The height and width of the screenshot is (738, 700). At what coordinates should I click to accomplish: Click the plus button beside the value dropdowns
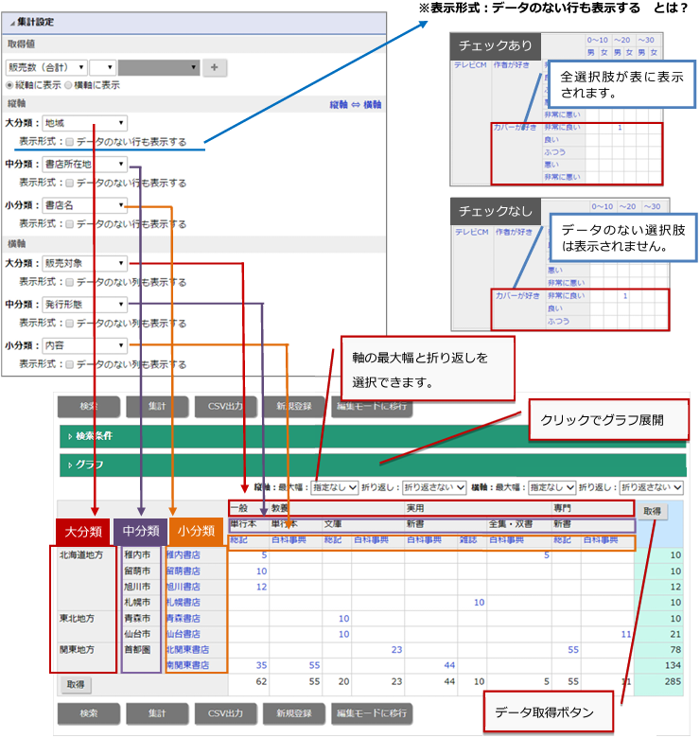tap(215, 67)
